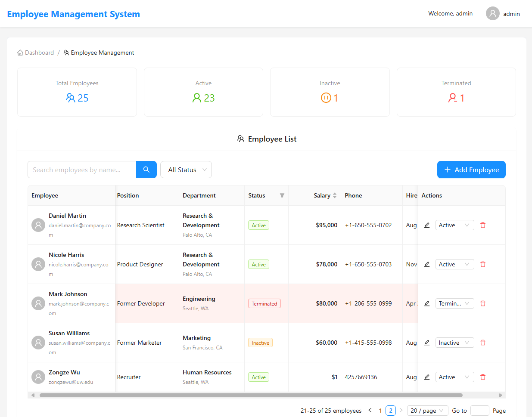
Task: Click edit pencil for Mark Johnson
Action: 427,303
